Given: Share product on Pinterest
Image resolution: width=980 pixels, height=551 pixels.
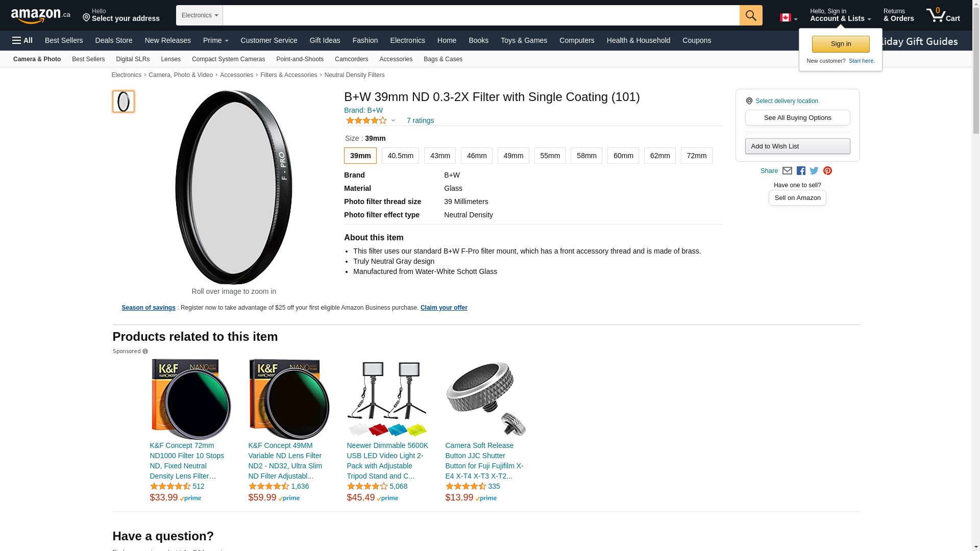Looking at the screenshot, I should pyautogui.click(x=827, y=171).
